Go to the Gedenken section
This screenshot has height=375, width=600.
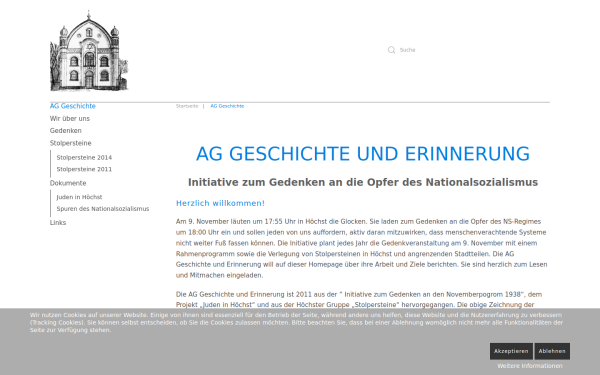[x=65, y=131]
